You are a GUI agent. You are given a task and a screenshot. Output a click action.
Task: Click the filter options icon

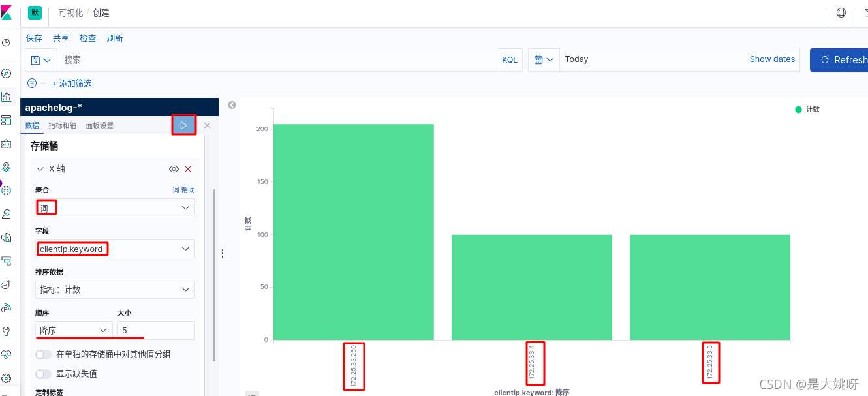tap(32, 84)
